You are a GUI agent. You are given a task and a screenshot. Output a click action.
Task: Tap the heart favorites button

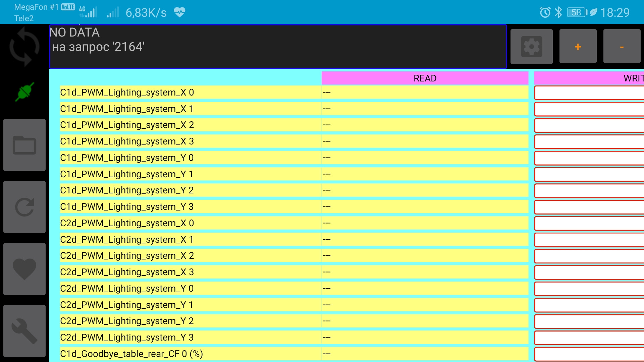24,269
